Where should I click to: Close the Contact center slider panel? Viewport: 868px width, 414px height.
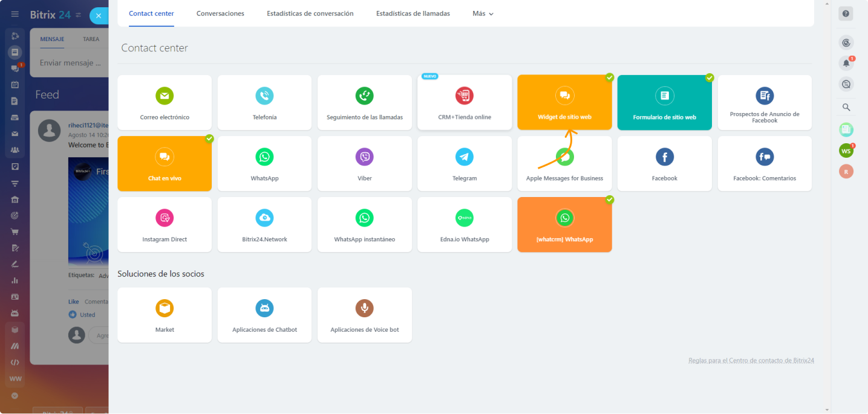pos(99,16)
